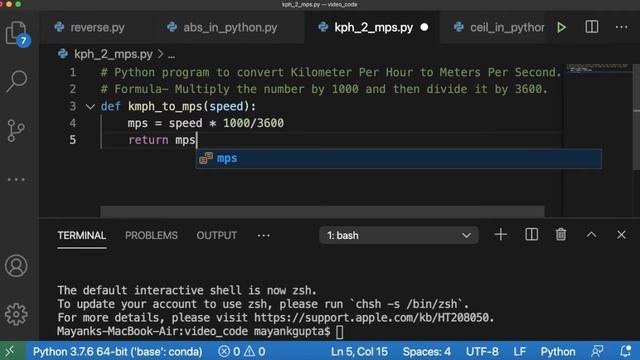Maximize the terminal panel size

coord(591,235)
